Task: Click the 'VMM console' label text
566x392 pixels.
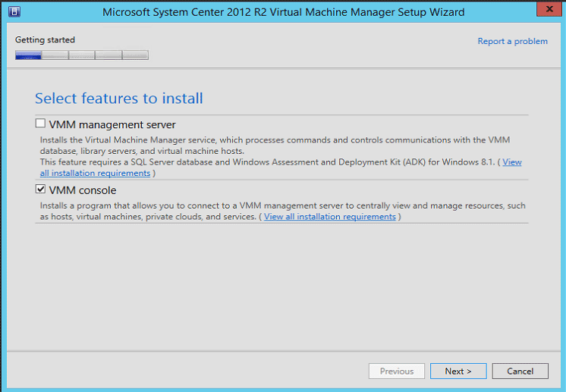Action: tap(83, 190)
